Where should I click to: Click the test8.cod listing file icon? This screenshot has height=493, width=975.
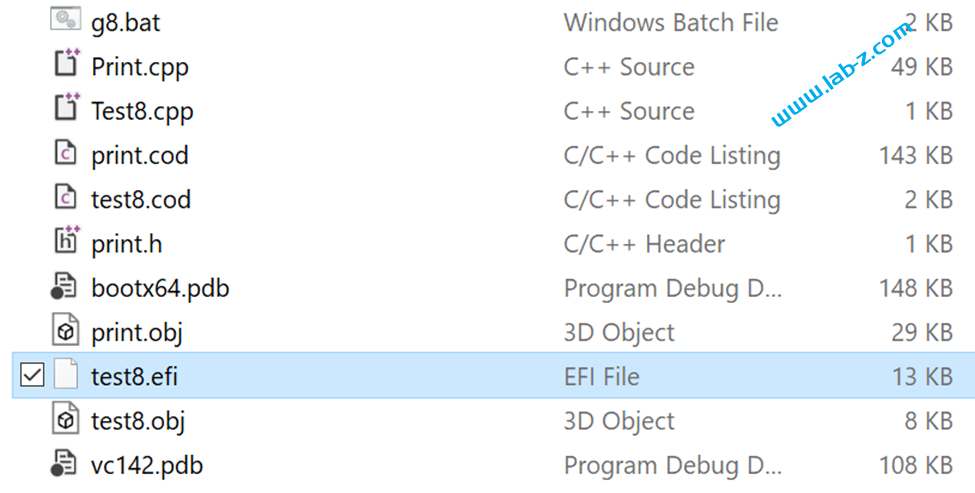[65, 197]
